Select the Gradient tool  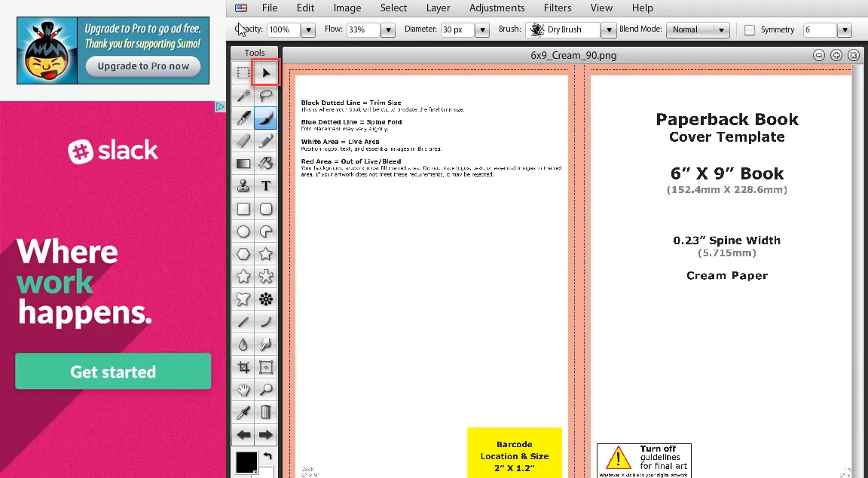coord(243,164)
